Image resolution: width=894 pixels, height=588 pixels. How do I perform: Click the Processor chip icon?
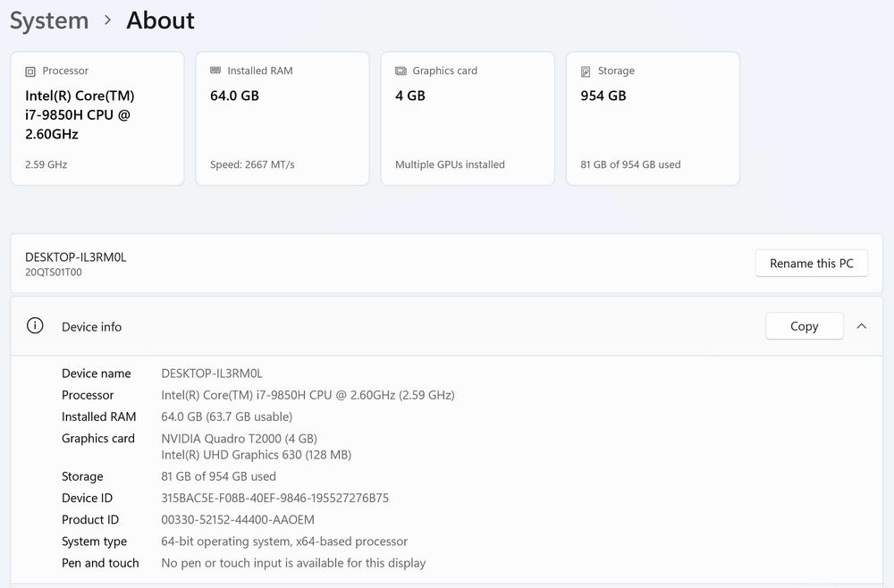tap(30, 71)
